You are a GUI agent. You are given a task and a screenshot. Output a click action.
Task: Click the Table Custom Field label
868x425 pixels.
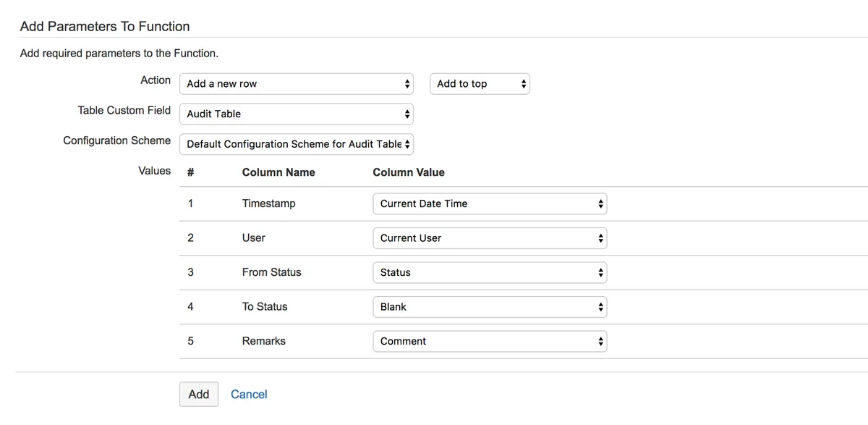(x=124, y=110)
